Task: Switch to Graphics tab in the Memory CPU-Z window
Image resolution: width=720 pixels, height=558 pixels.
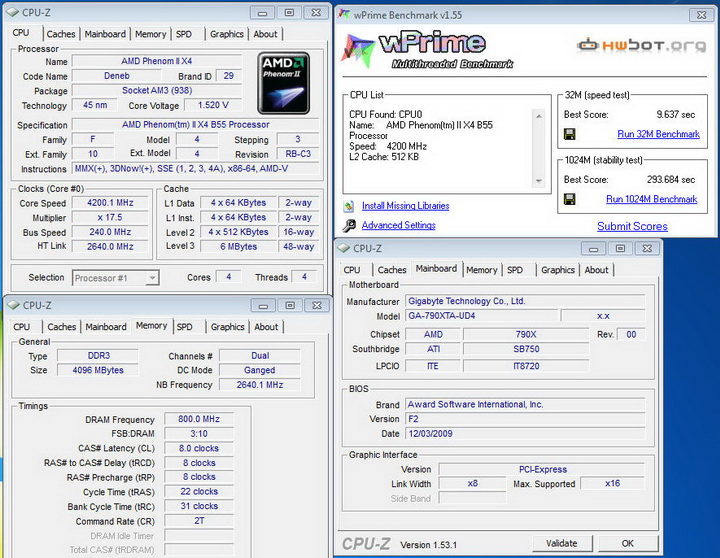Action: pyautogui.click(x=227, y=327)
